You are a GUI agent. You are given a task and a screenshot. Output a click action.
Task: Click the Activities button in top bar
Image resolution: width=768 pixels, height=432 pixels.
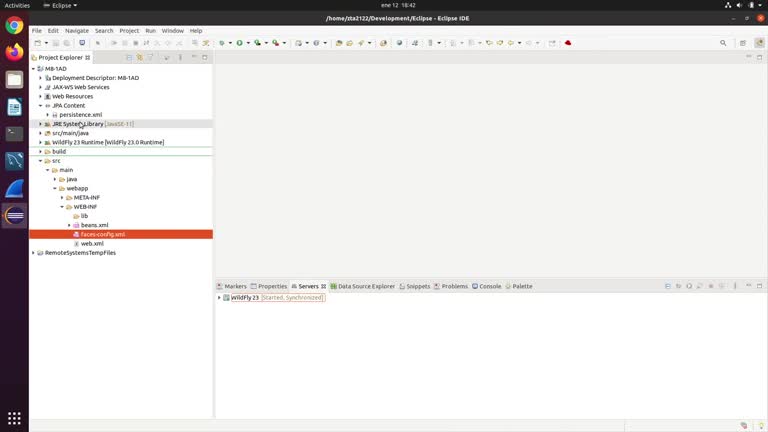pyautogui.click(x=17, y=5)
